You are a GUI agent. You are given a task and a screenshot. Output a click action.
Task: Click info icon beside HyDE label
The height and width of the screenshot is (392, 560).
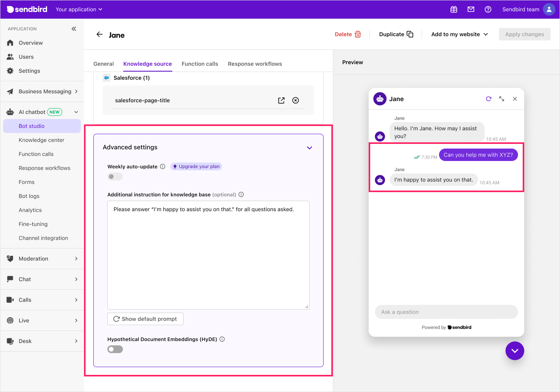click(x=222, y=339)
